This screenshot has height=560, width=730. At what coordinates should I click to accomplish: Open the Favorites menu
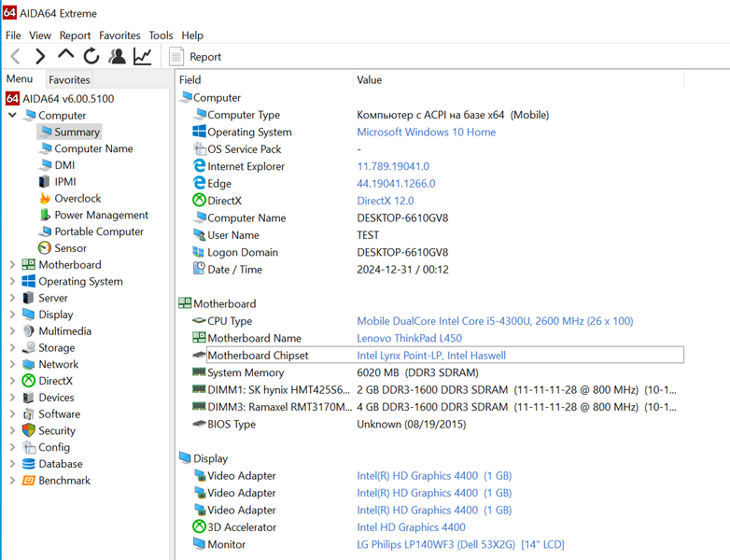pyautogui.click(x=119, y=35)
